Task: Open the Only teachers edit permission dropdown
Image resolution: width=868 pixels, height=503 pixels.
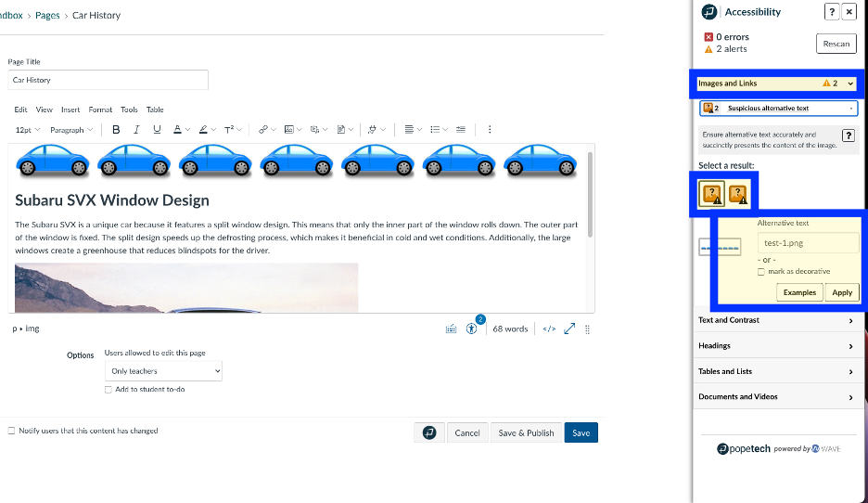Action: click(163, 370)
